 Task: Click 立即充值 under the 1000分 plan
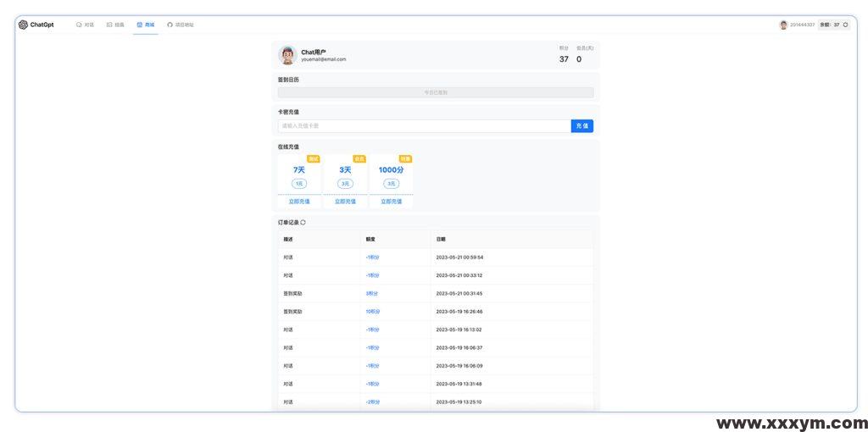[391, 202]
